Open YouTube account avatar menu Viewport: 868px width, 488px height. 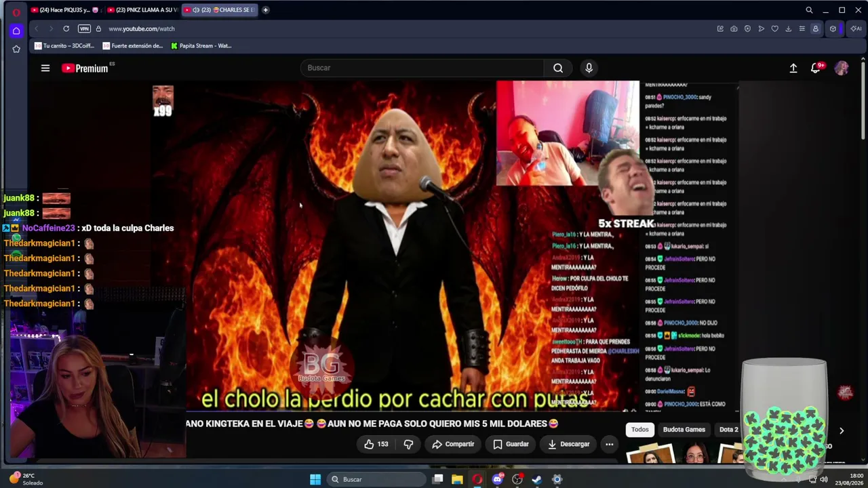842,68
